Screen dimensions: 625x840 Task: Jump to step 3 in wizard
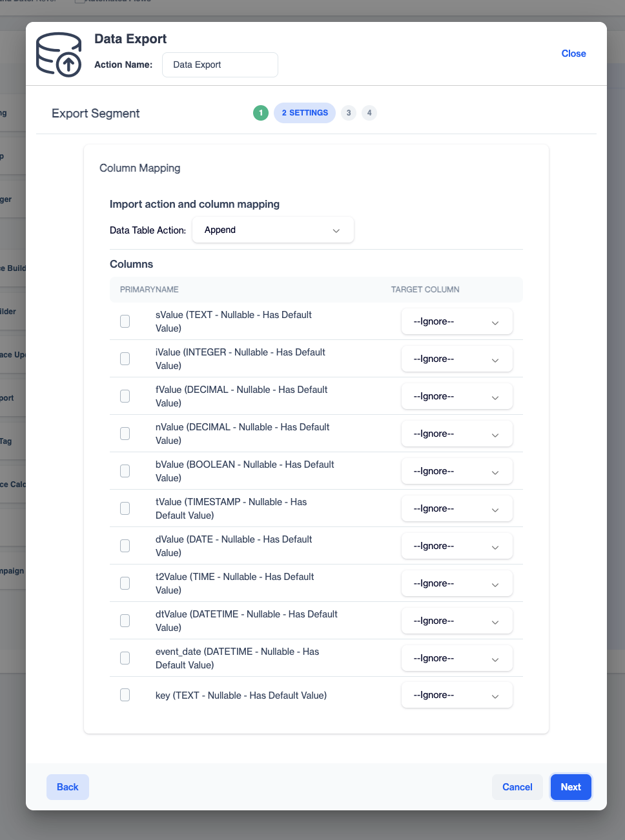click(349, 113)
